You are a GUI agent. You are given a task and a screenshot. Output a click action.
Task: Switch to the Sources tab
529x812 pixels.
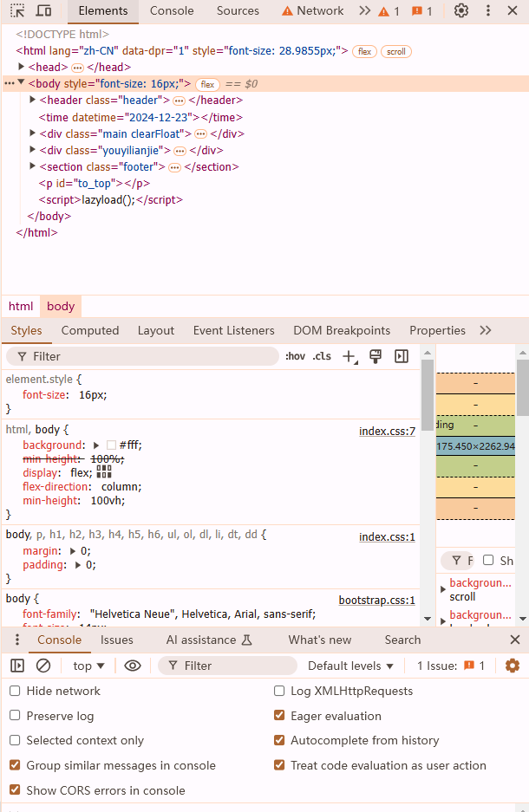point(238,11)
